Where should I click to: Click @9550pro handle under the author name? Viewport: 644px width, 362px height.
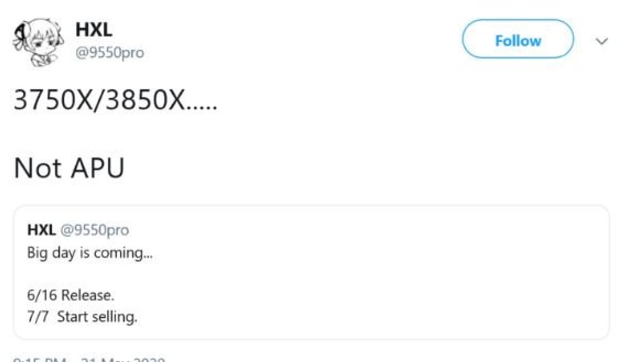[109, 53]
